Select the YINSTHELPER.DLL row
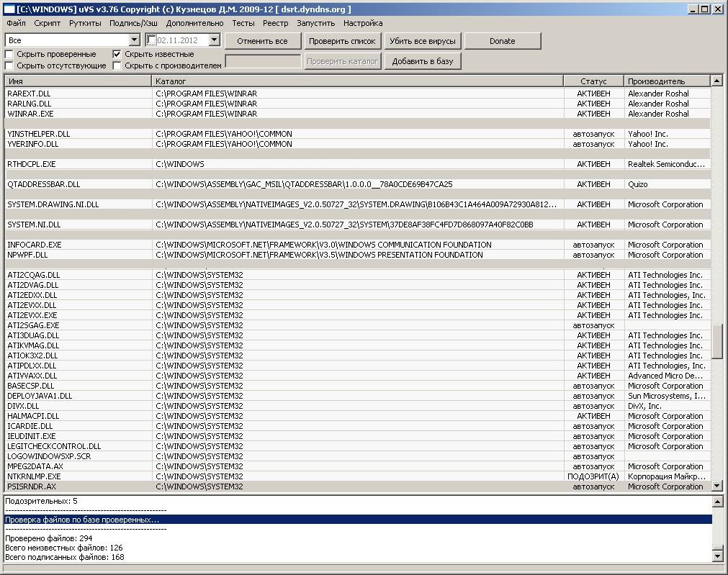728x575 pixels. pyautogui.click(x=357, y=134)
